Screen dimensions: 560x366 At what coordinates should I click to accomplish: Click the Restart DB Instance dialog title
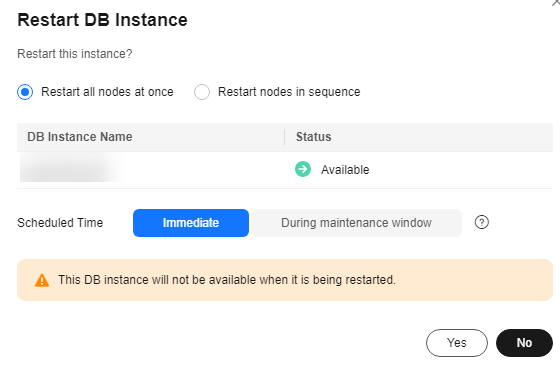[x=102, y=20]
